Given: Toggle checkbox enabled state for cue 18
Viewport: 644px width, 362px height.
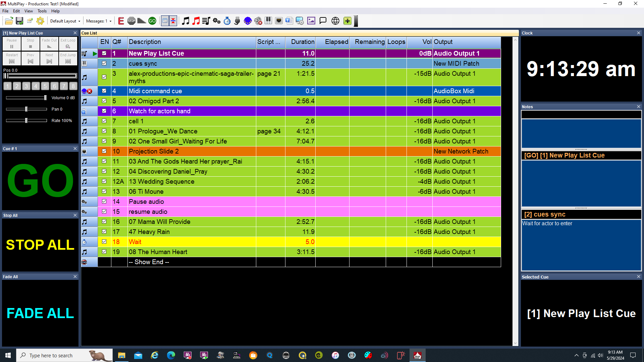Looking at the screenshot, I should [x=104, y=241].
